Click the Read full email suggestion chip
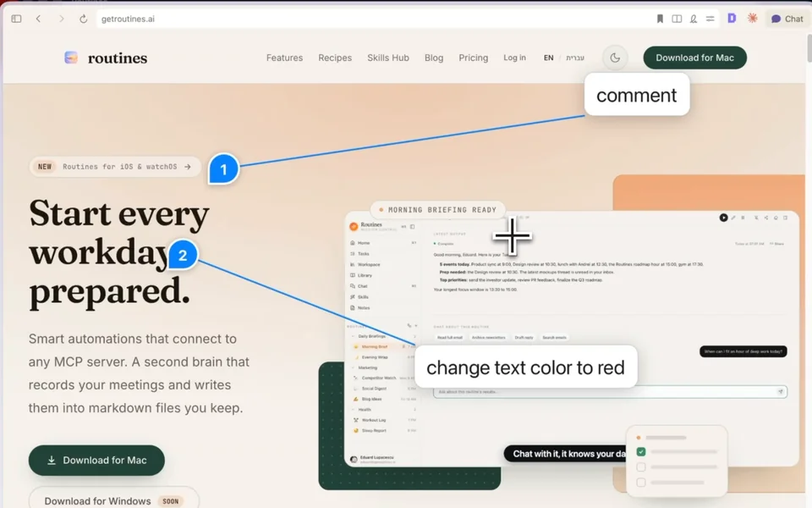812x508 pixels. (x=449, y=338)
